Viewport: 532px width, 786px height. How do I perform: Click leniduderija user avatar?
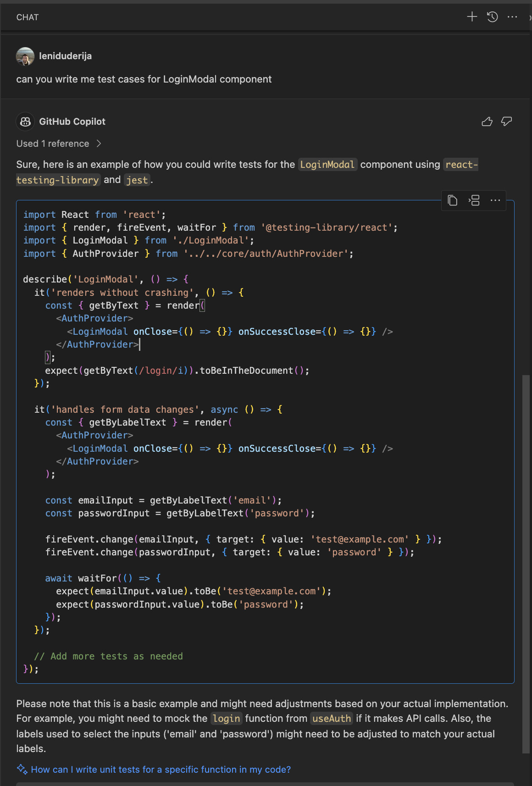[25, 56]
